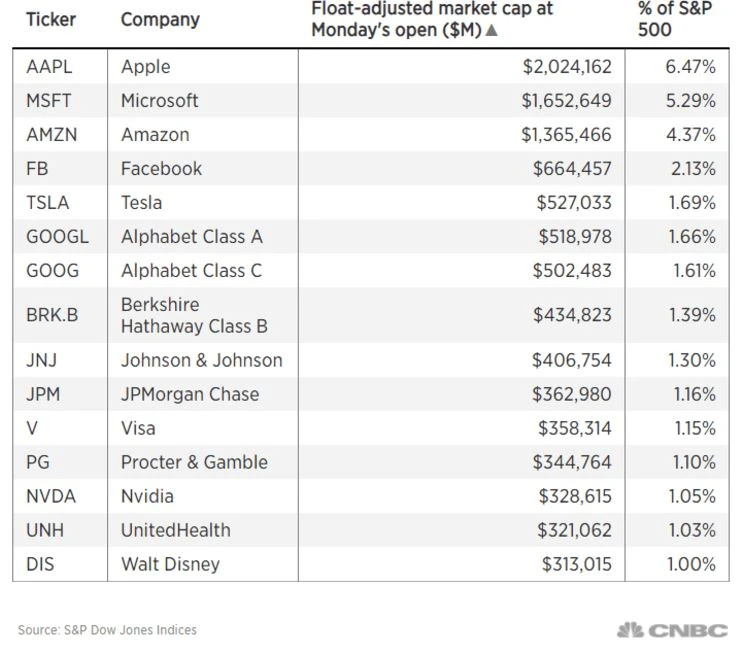
Task: Select the NVDA ticker cell
Action: [x=51, y=496]
